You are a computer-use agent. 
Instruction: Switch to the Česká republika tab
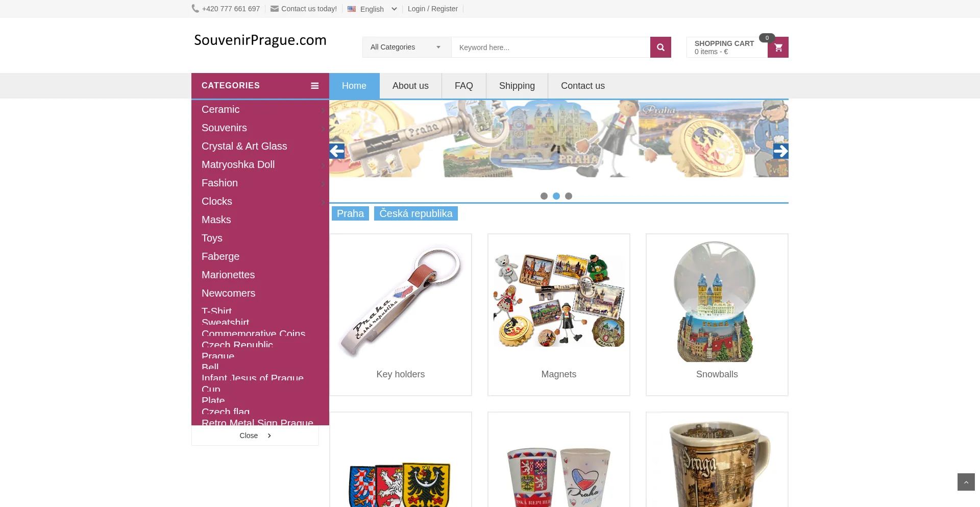(x=416, y=213)
